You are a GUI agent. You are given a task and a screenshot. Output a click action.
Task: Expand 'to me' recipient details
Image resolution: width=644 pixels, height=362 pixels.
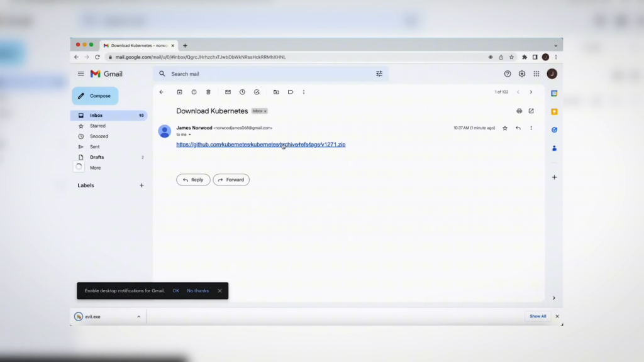coord(190,134)
